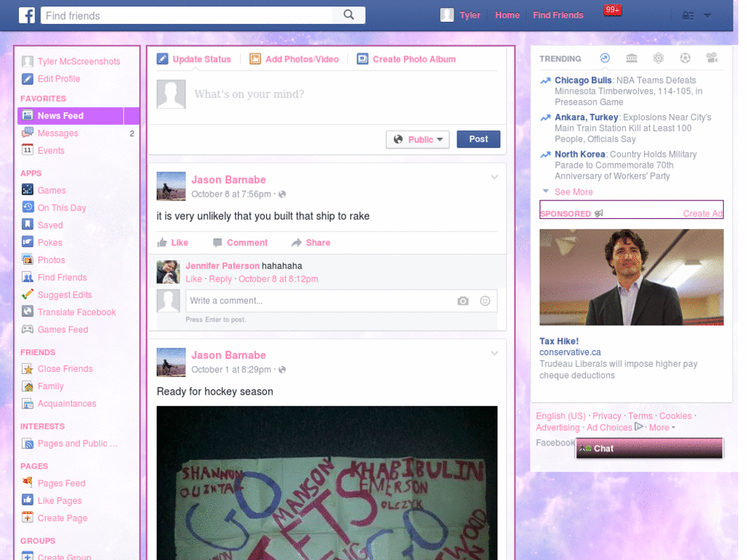Click the search magnifier icon
This screenshot has height=560, width=747.
[349, 15]
